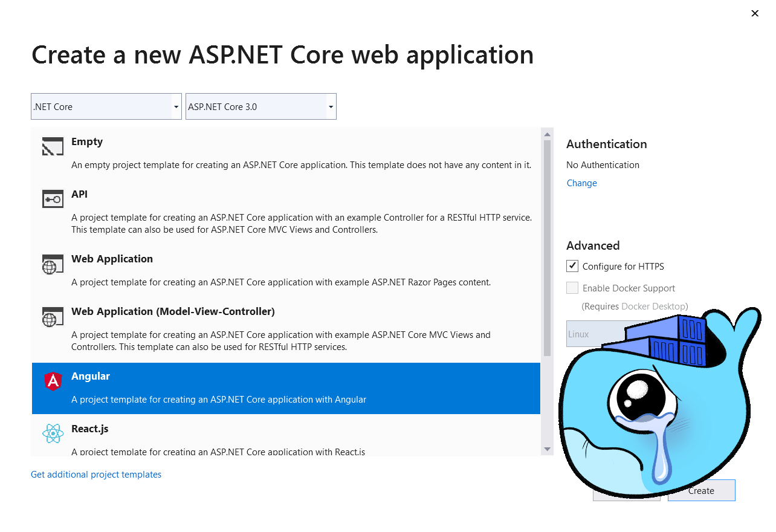
Task: Open the Docker Desktop link
Action: coord(653,307)
